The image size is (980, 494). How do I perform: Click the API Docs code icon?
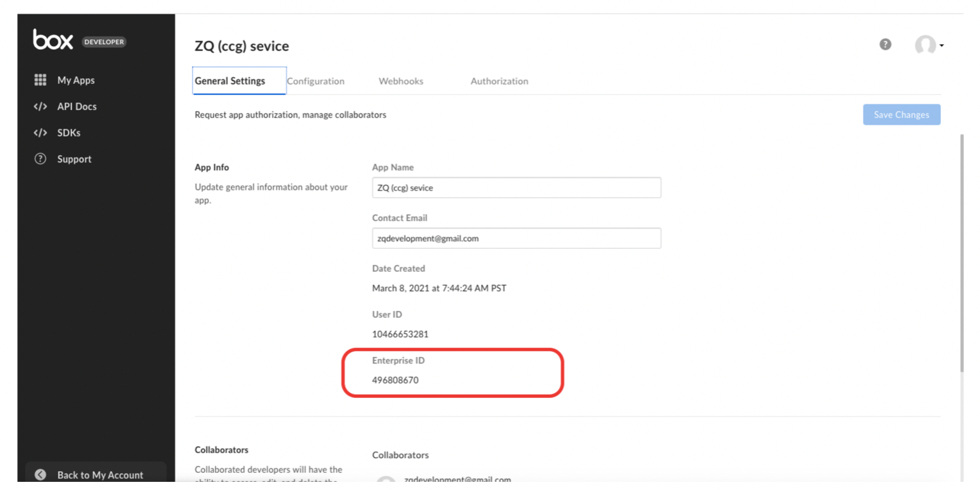pos(40,106)
